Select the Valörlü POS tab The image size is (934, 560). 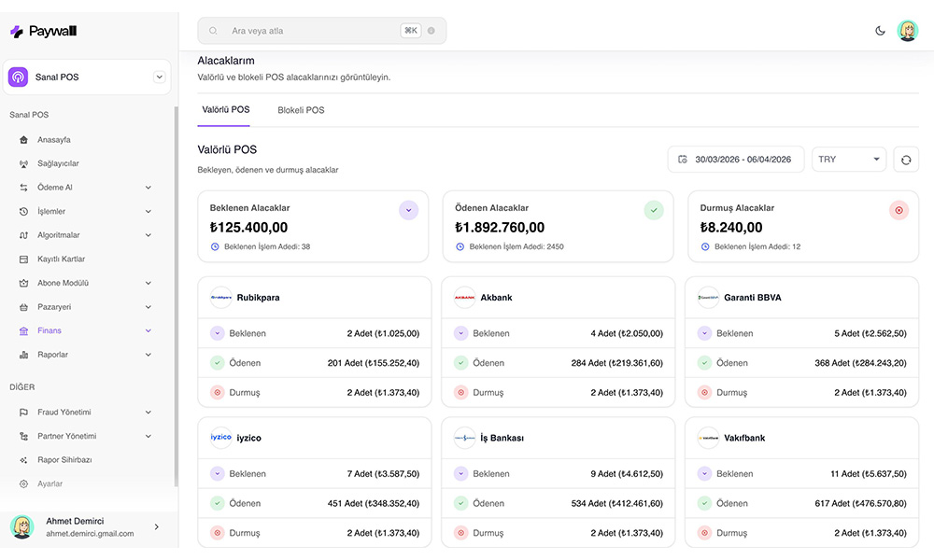tap(225, 110)
